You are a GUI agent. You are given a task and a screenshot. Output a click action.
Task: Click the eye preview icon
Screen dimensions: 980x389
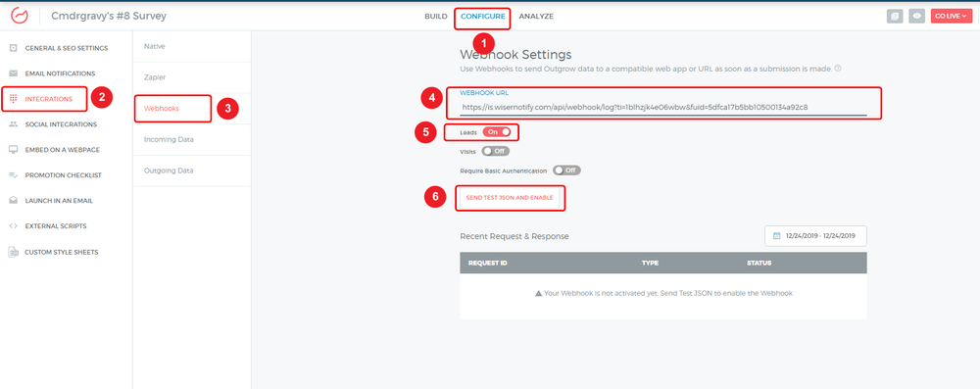pos(917,17)
